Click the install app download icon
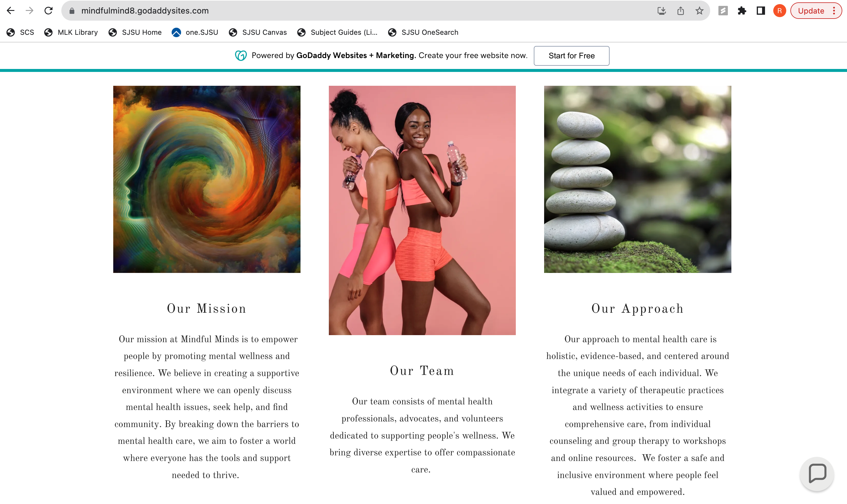 [x=661, y=11]
